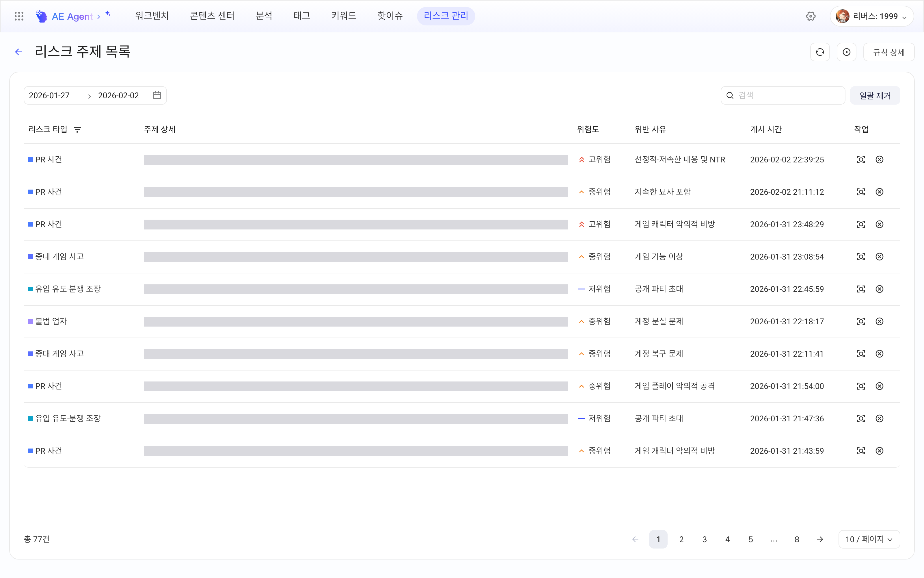Switch to 워크벤치 tab

coord(152,16)
